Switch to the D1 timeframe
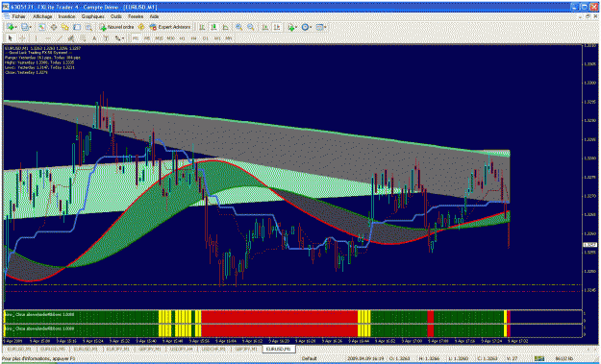Image resolution: width=601 pixels, height=364 pixels. pos(206,37)
